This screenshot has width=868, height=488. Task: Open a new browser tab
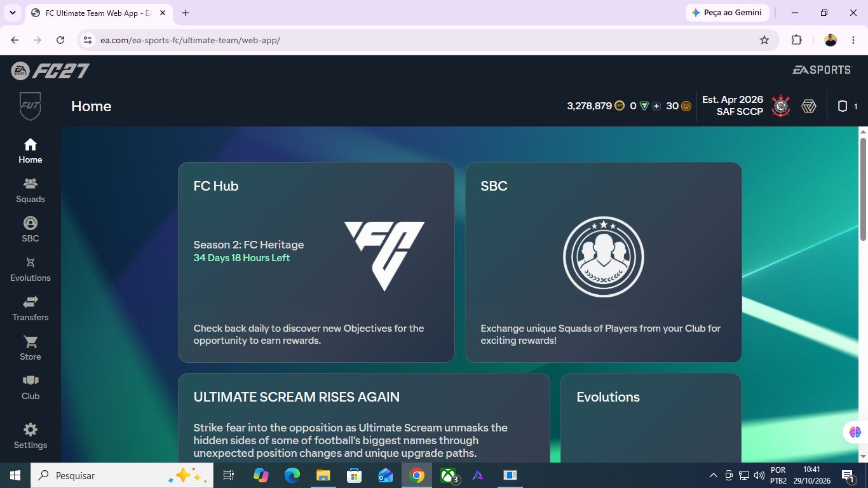[x=186, y=13]
